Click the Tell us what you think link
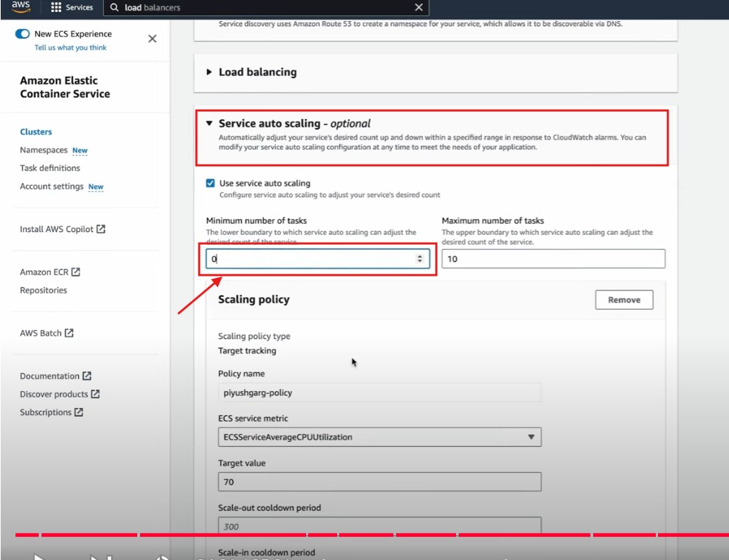This screenshot has width=729, height=560. [x=70, y=48]
